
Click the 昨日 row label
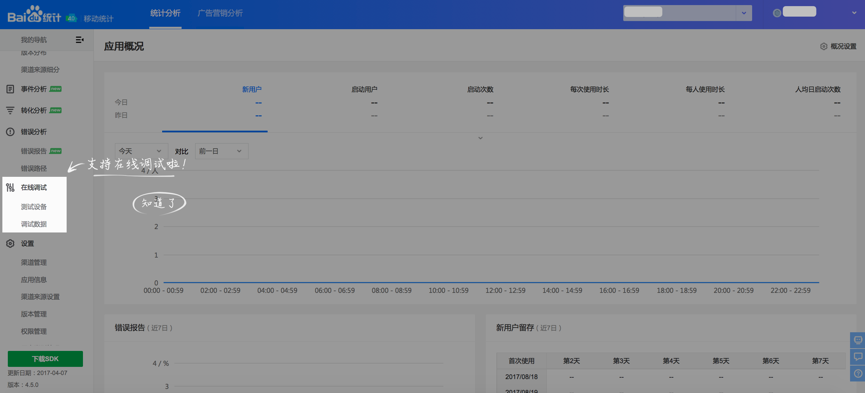(x=121, y=115)
